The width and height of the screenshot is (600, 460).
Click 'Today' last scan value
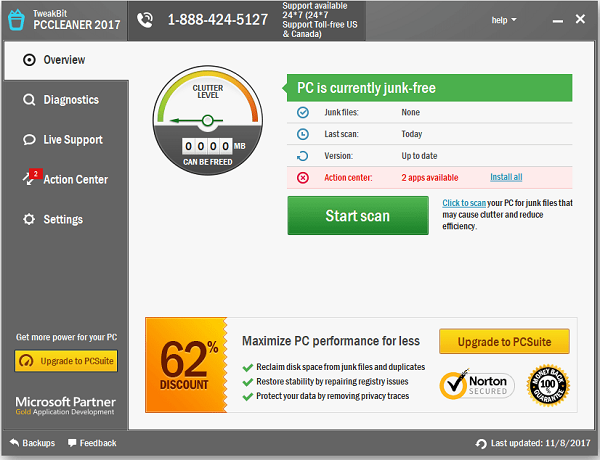coord(411,134)
